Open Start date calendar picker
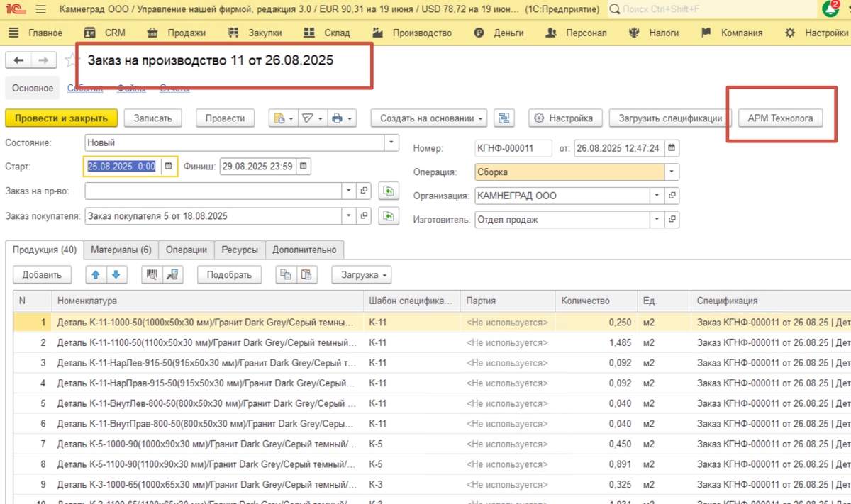This screenshot has width=851, height=504. [x=169, y=167]
